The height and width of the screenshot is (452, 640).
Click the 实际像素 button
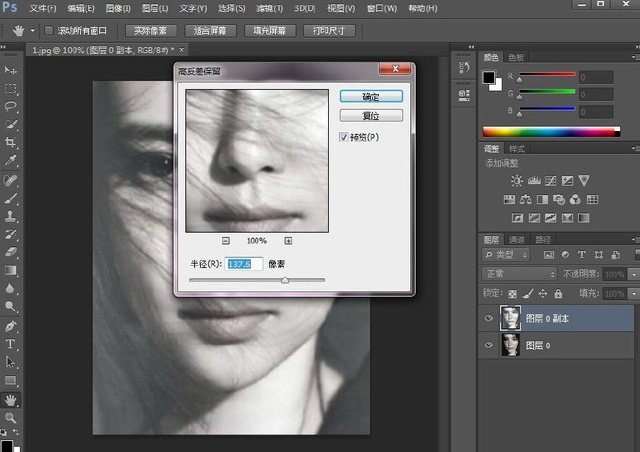pyautogui.click(x=151, y=31)
